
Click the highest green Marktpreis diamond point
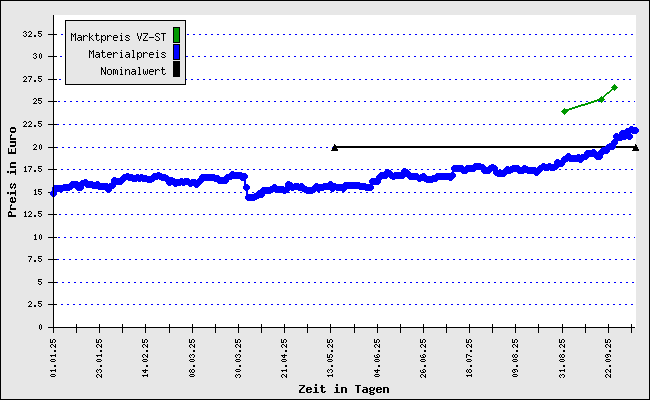click(614, 87)
